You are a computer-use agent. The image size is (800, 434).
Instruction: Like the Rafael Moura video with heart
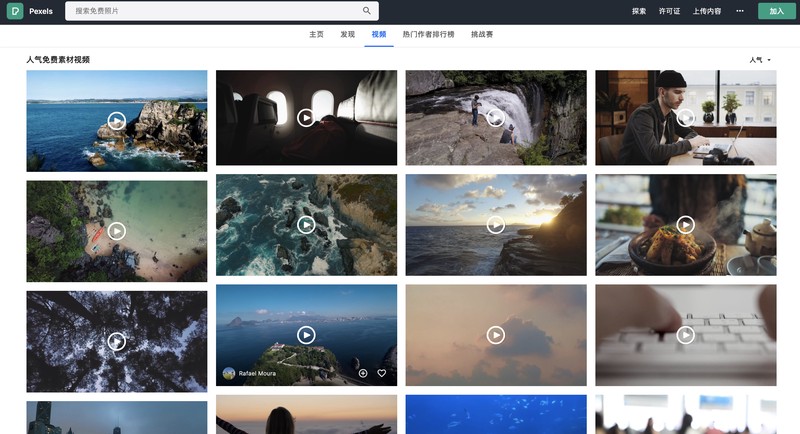click(x=382, y=373)
